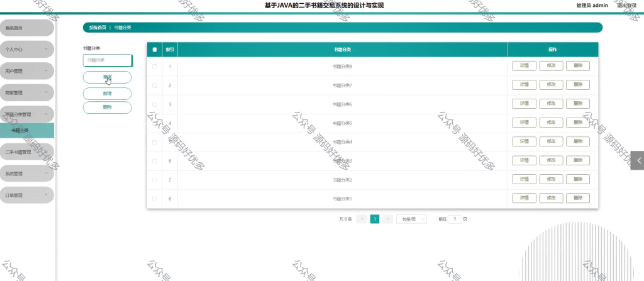This screenshot has height=281, width=644.
Task: Expand the 订单管理 chevron in the sidebar
Action: tap(46, 195)
